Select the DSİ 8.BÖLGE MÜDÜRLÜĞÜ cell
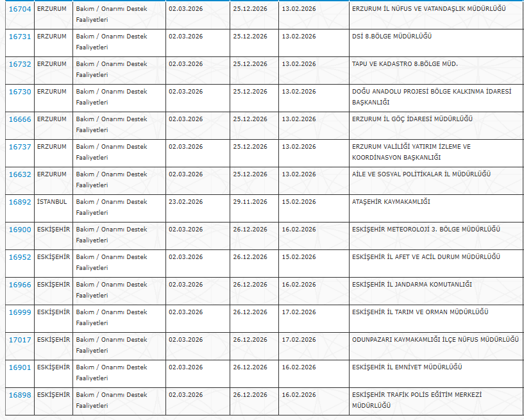Viewport: 524px width, 420px height. tap(392, 37)
